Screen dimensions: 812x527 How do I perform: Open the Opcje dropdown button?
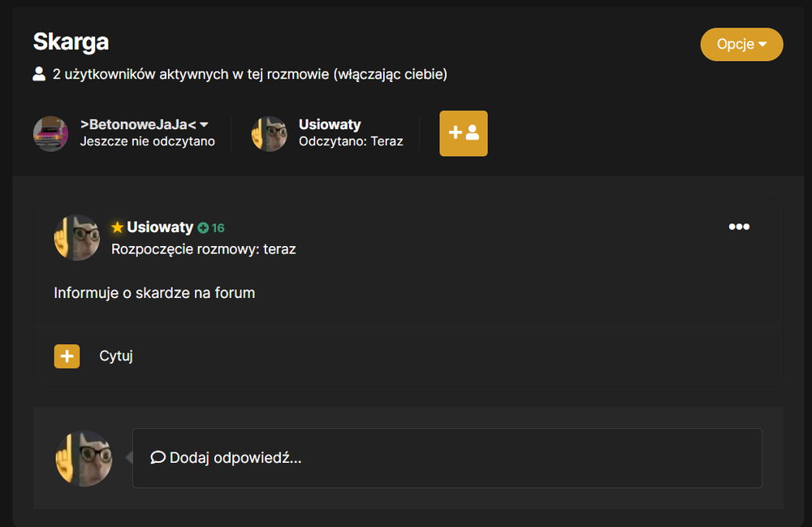pos(741,45)
